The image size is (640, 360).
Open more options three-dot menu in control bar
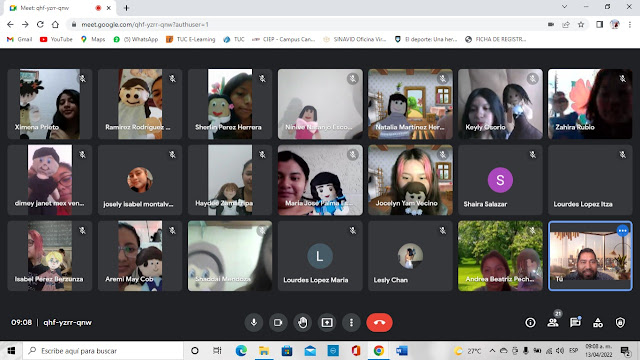point(351,322)
